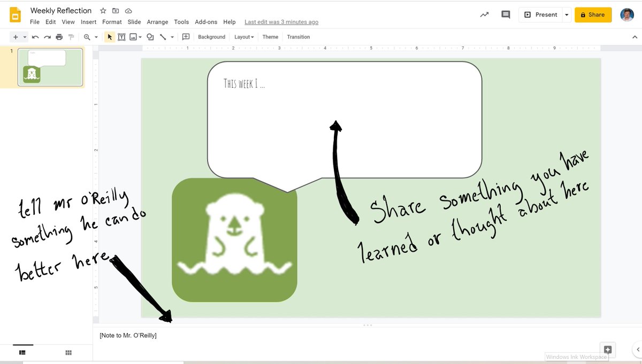Star the Weekly Reflection presentation

click(x=103, y=11)
